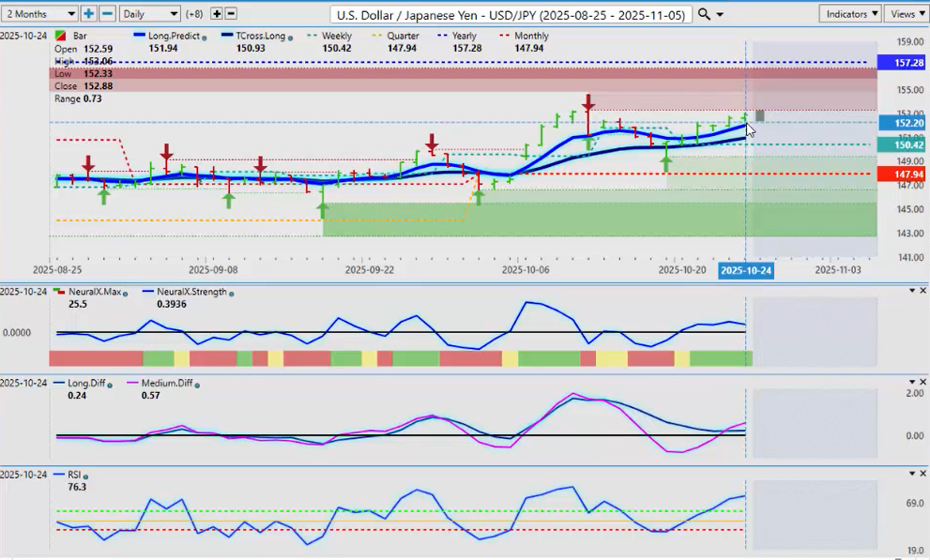Click the magnifier symbol search icon
This screenshot has height=560, width=930.
point(705,14)
